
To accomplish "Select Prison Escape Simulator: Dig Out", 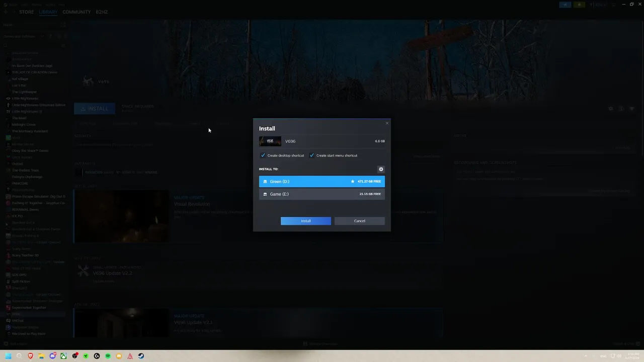I will 39,197.
